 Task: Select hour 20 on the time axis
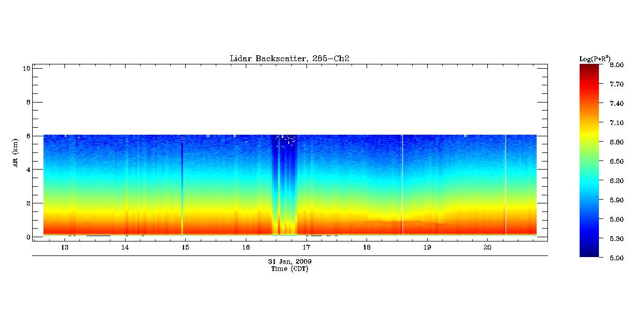point(487,247)
